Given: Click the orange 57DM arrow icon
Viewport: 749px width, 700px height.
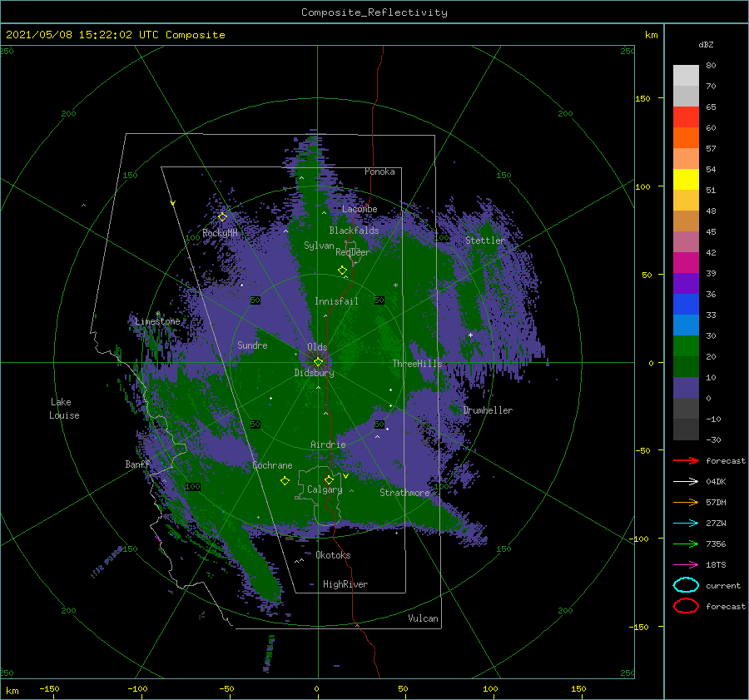Looking at the screenshot, I should [x=686, y=502].
